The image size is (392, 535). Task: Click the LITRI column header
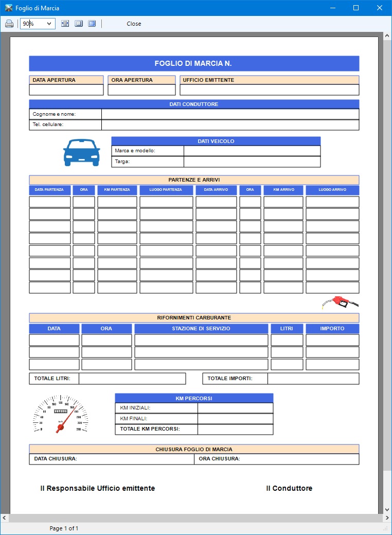tap(287, 329)
